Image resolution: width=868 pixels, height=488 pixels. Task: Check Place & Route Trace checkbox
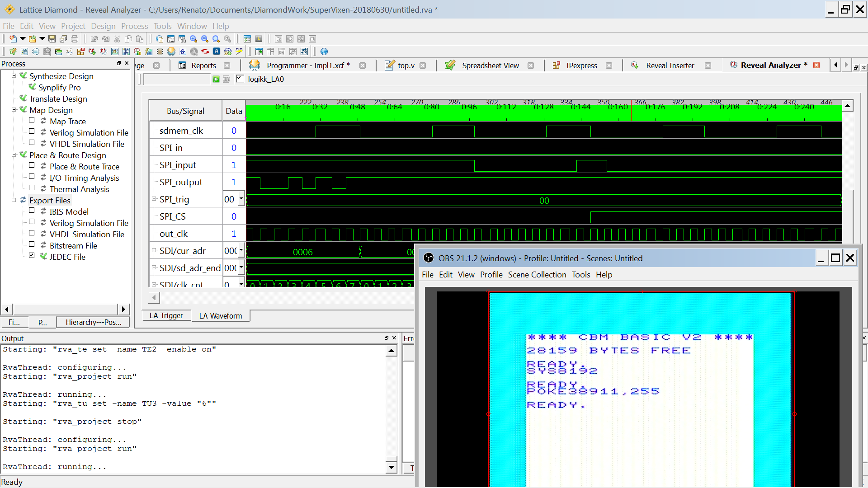(x=32, y=165)
